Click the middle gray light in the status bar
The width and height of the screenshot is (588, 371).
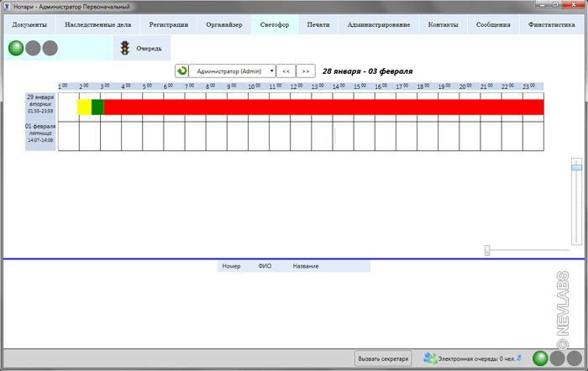coord(559,358)
